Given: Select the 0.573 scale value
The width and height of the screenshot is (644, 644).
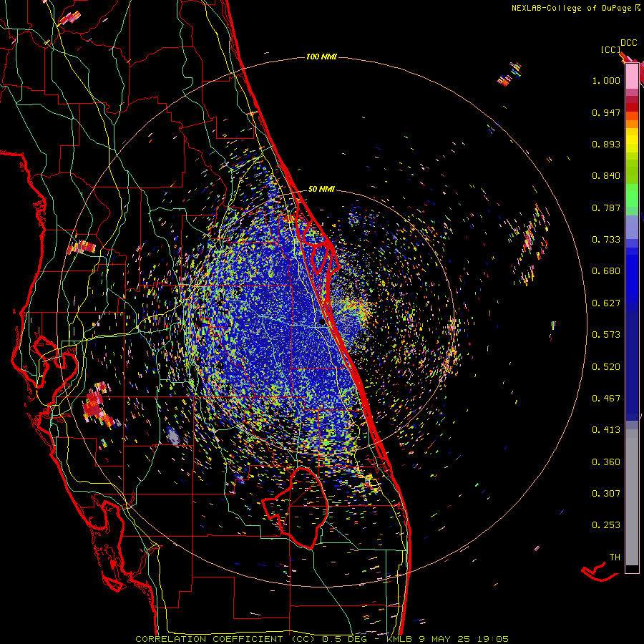Looking at the screenshot, I should tap(606, 335).
